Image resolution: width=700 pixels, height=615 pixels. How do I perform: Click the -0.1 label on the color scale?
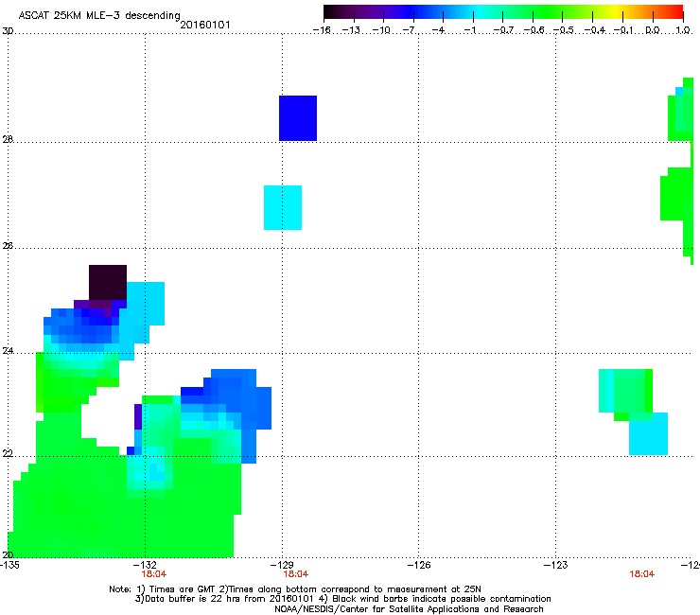[623, 30]
